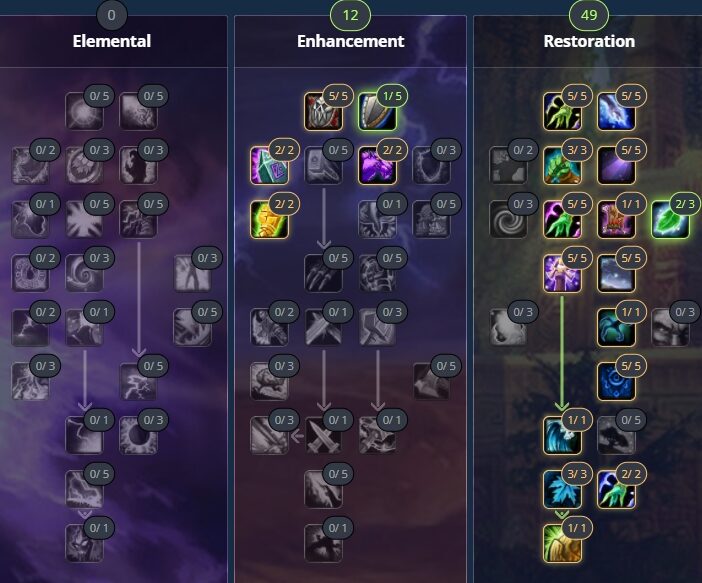Click the Improved Chain Heal 2/2 talent
The height and width of the screenshot is (583, 702).
tap(616, 489)
